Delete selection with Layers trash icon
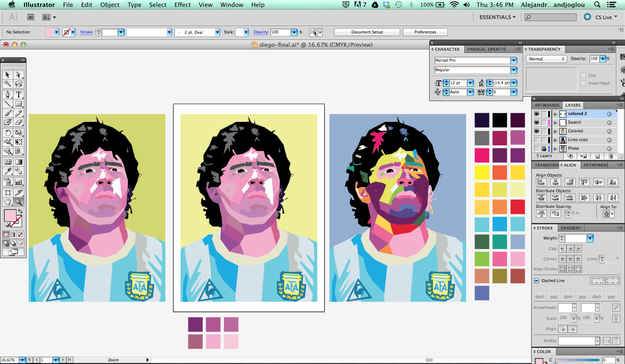Image resolution: width=625 pixels, height=364 pixels. (x=611, y=156)
